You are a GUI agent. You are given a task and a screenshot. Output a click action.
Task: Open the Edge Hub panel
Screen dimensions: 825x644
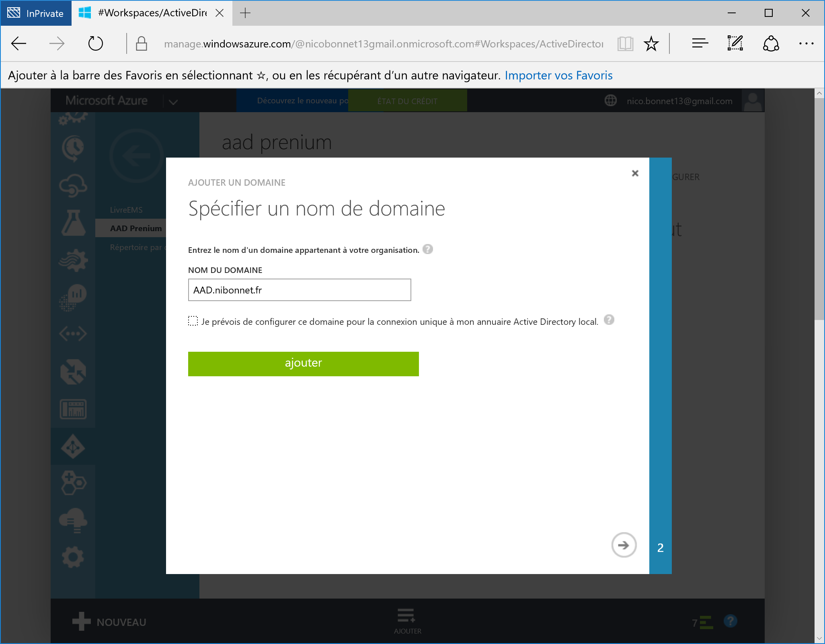(x=700, y=43)
